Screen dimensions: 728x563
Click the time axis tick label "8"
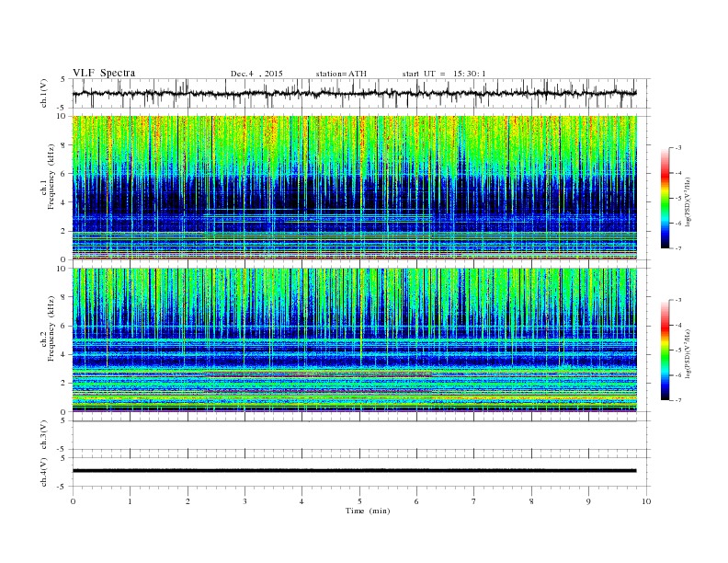point(531,501)
